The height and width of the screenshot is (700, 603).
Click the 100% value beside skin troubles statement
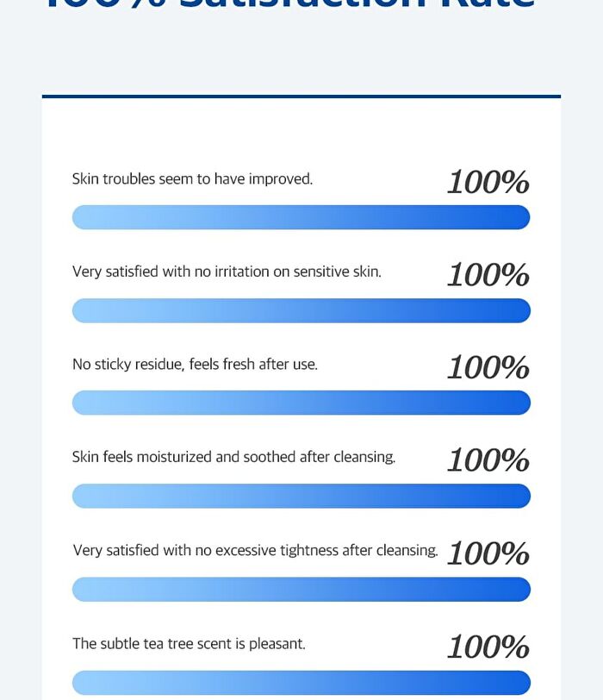(488, 182)
